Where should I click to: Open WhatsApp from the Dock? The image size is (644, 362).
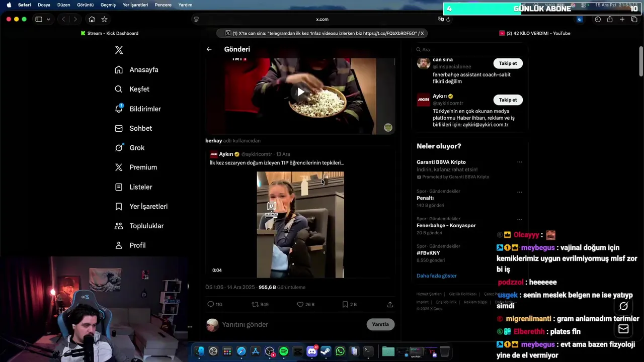pos(340,351)
